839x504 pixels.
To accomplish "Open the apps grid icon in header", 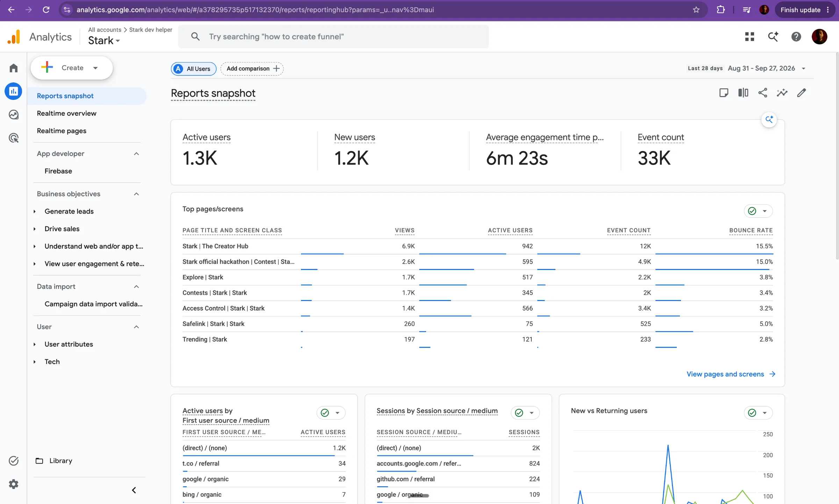I will coord(750,37).
